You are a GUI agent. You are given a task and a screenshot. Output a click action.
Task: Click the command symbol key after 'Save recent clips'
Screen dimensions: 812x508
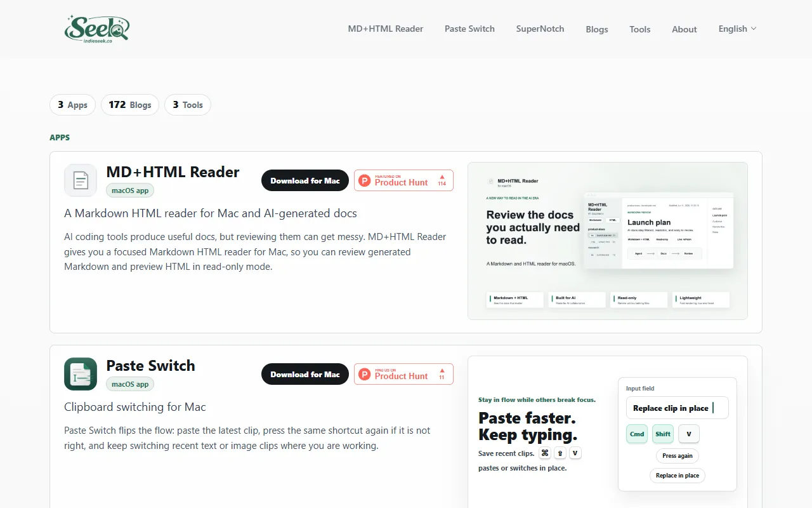tap(545, 453)
